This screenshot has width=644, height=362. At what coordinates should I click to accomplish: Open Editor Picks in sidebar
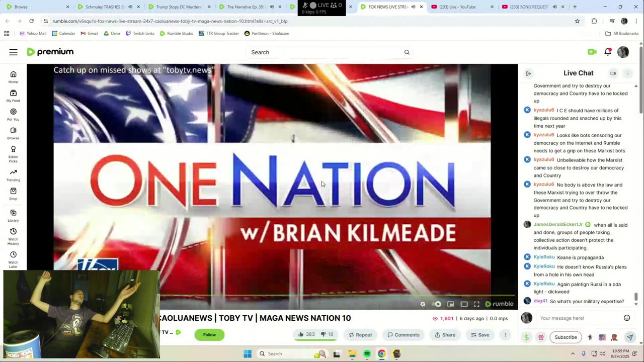pos(13,154)
